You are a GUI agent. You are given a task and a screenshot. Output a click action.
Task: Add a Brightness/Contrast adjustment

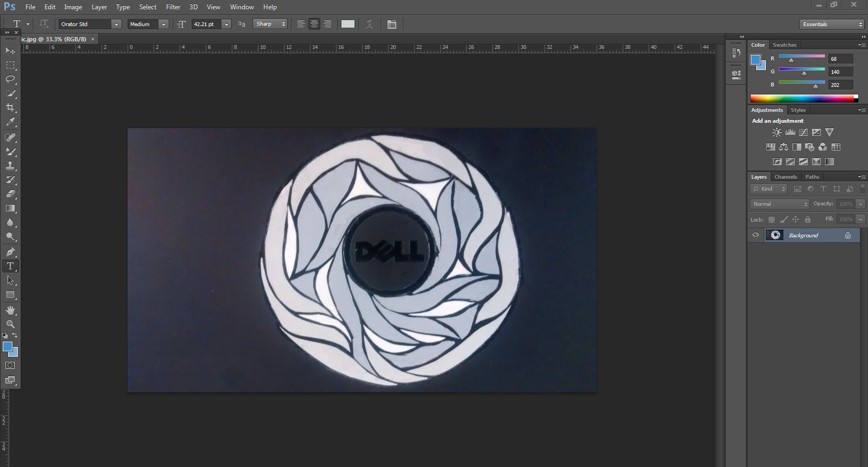777,132
